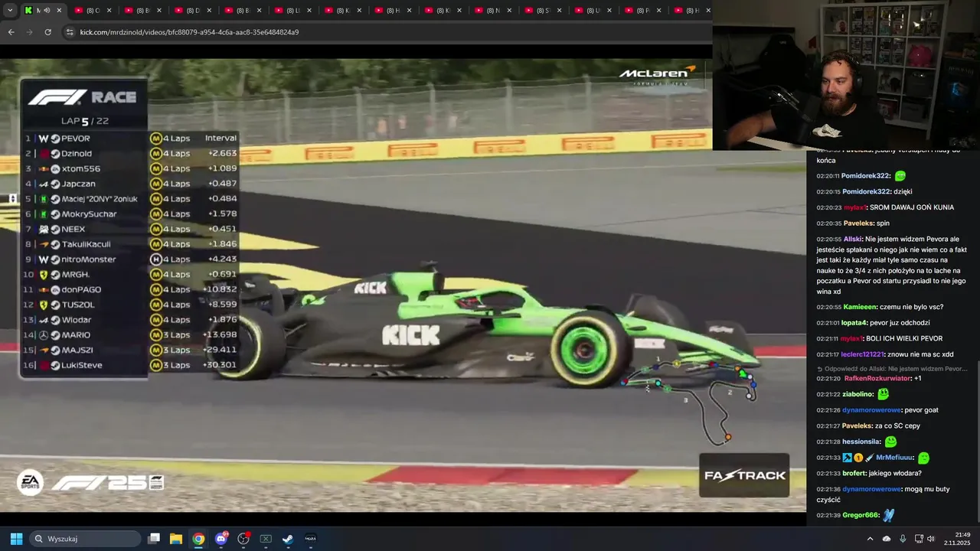Click the F1 race video to pause
980x551 pixels.
point(403,285)
